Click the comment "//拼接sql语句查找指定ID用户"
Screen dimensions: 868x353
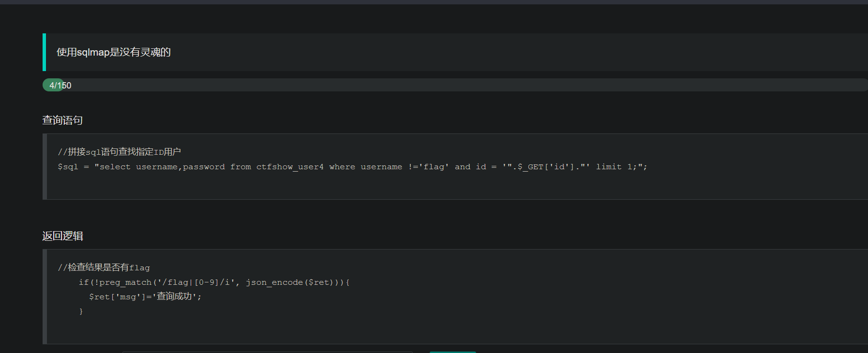tap(120, 152)
